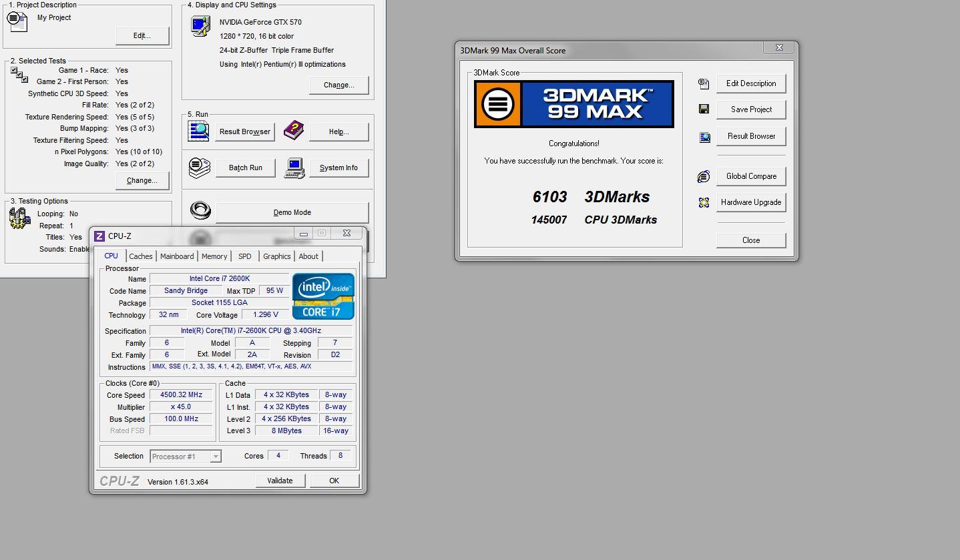This screenshot has width=960, height=560.
Task: Click the Bus Speed 100.0 MHz field
Action: 181,418
